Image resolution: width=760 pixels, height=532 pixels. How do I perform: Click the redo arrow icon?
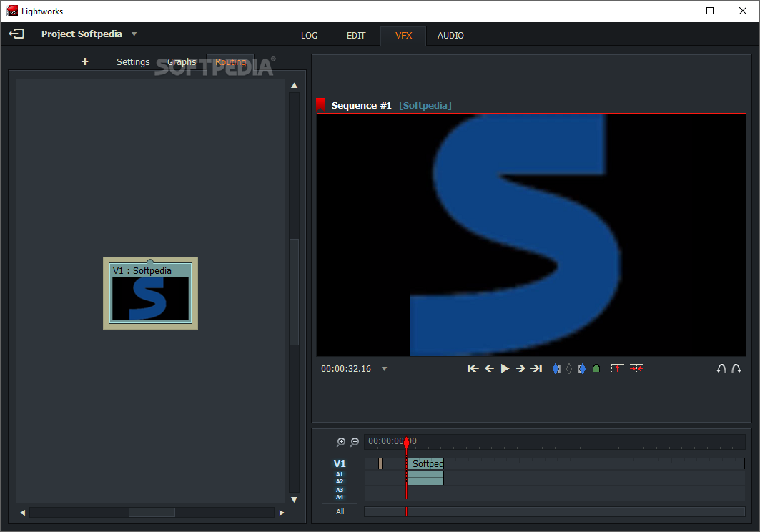pyautogui.click(x=736, y=368)
